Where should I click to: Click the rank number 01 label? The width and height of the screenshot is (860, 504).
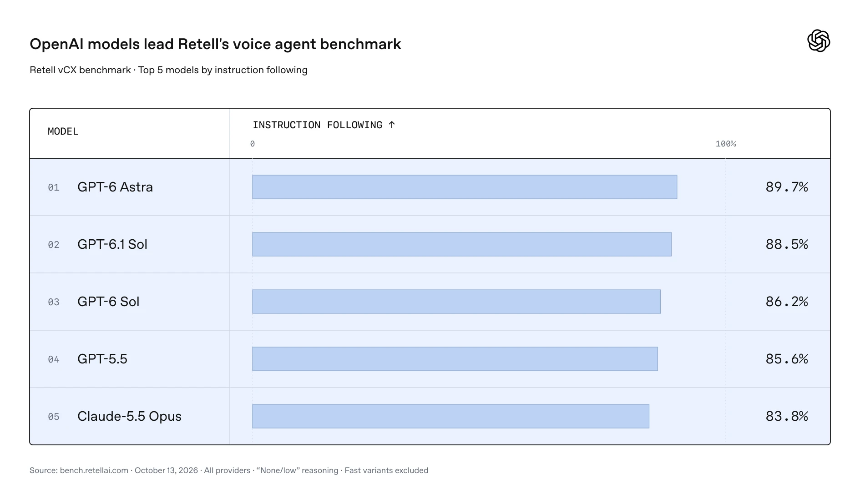point(54,187)
